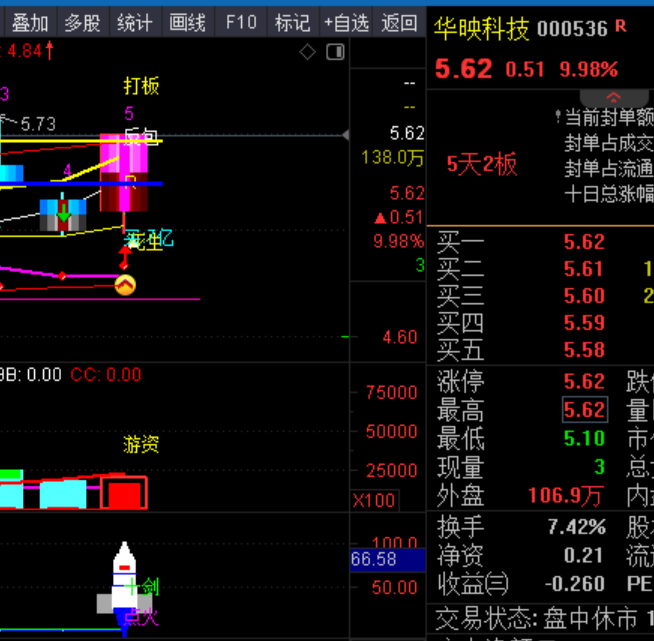Select the 画线 drawing tool
654x641 pixels.
[187, 23]
